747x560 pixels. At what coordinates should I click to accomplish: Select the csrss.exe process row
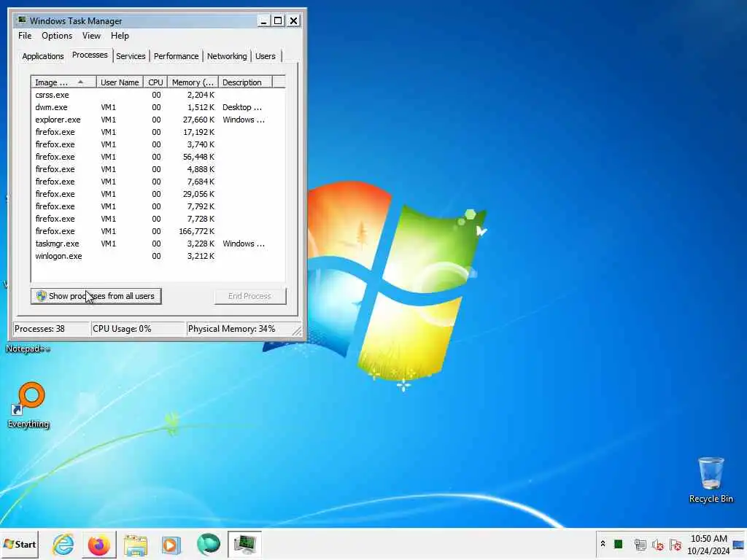coord(158,95)
